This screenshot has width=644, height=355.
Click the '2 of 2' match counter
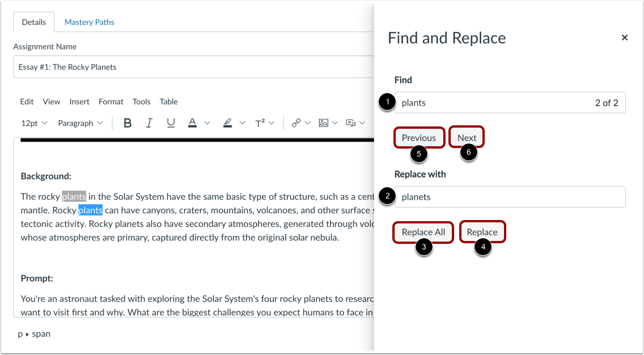point(607,103)
